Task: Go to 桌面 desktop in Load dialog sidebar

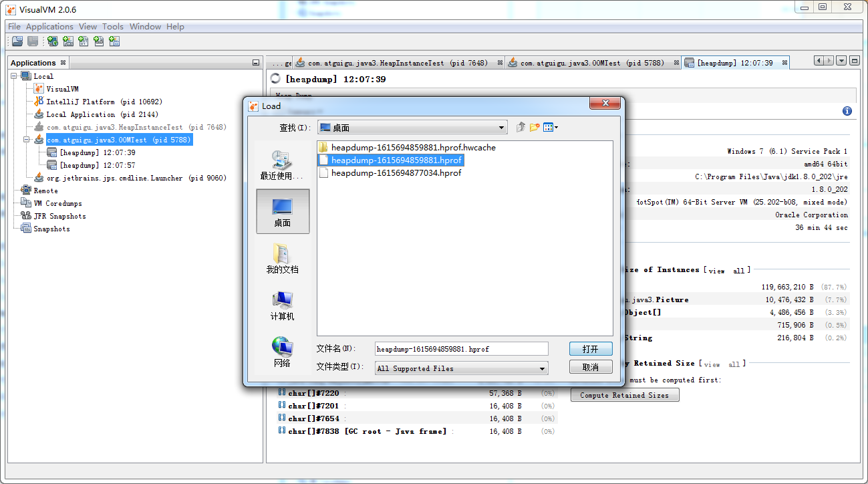Action: (x=283, y=211)
